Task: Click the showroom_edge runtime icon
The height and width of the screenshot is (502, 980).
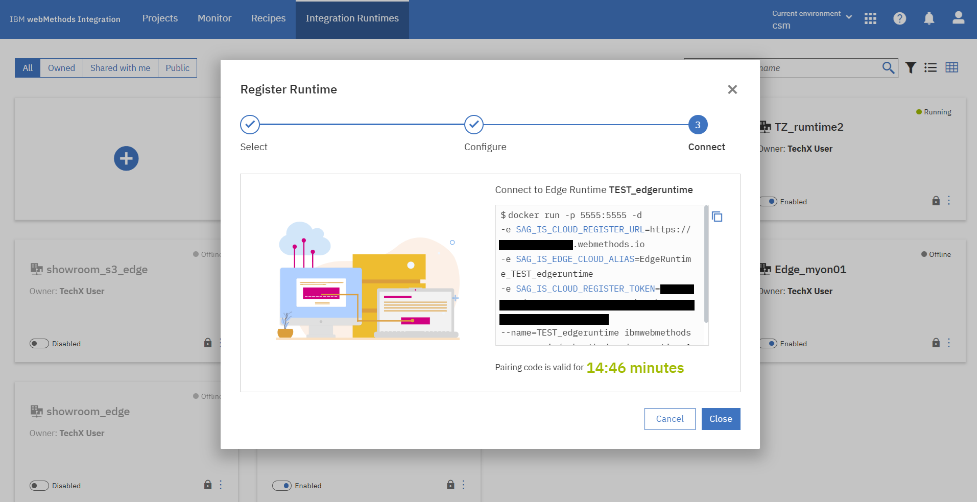Action: [x=36, y=411]
